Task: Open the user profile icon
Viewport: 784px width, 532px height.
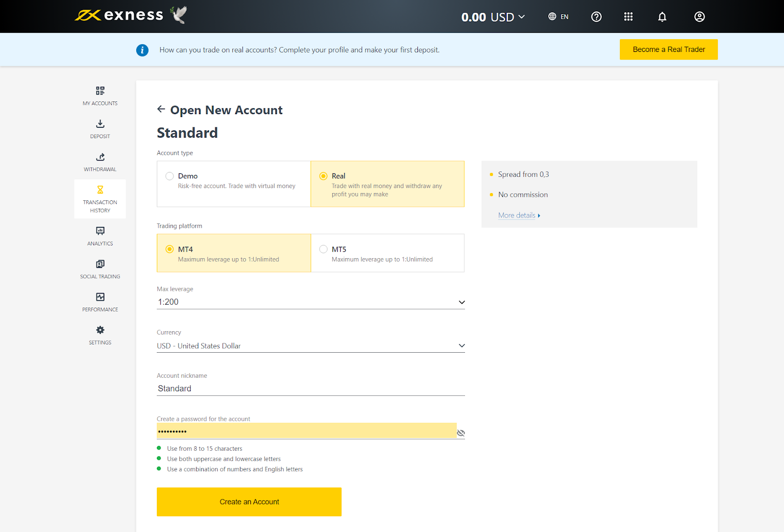Action: pos(700,17)
